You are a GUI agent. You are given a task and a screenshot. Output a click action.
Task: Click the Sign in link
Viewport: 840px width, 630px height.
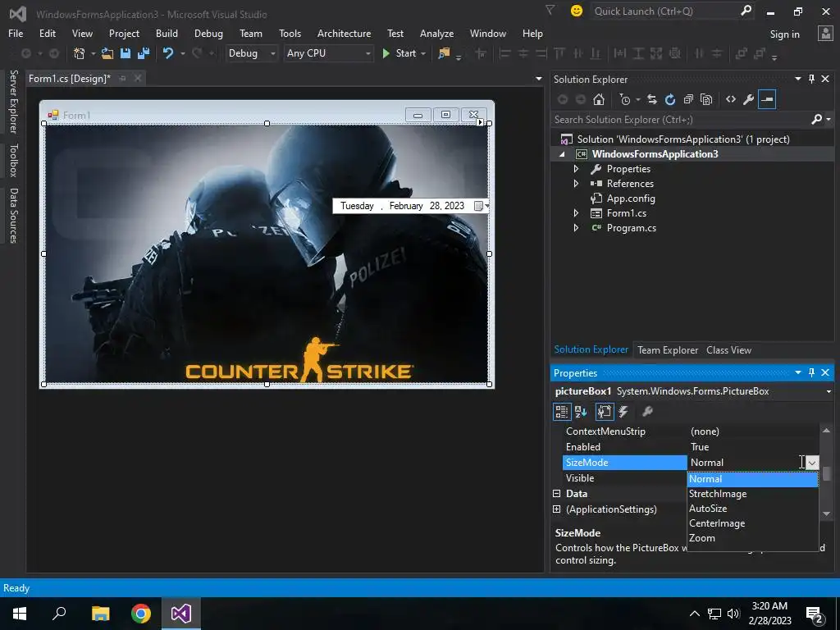[784, 34]
